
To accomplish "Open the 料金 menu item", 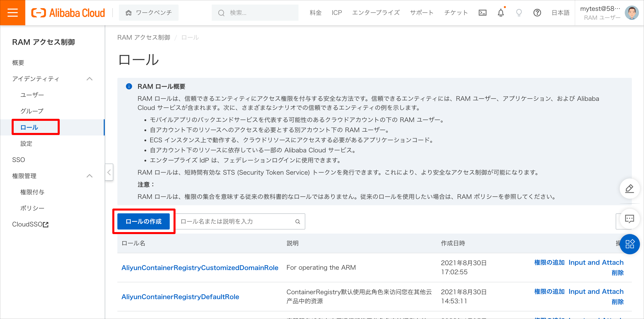I will click(x=315, y=12).
